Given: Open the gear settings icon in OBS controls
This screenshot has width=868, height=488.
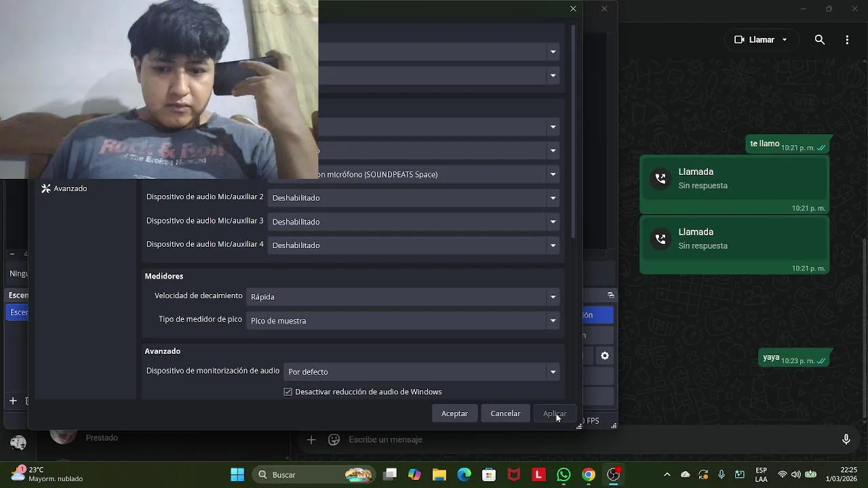Looking at the screenshot, I should pos(605,356).
